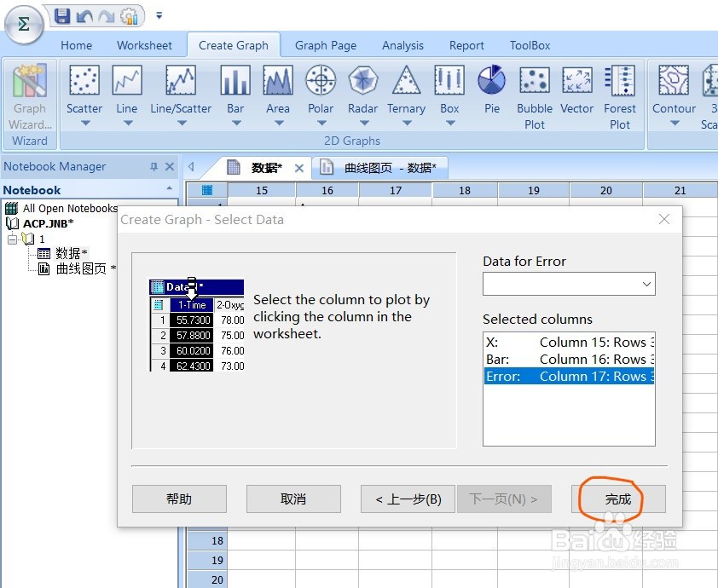
Task: Expand Line/Scatter style dropdown
Action: tap(182, 123)
